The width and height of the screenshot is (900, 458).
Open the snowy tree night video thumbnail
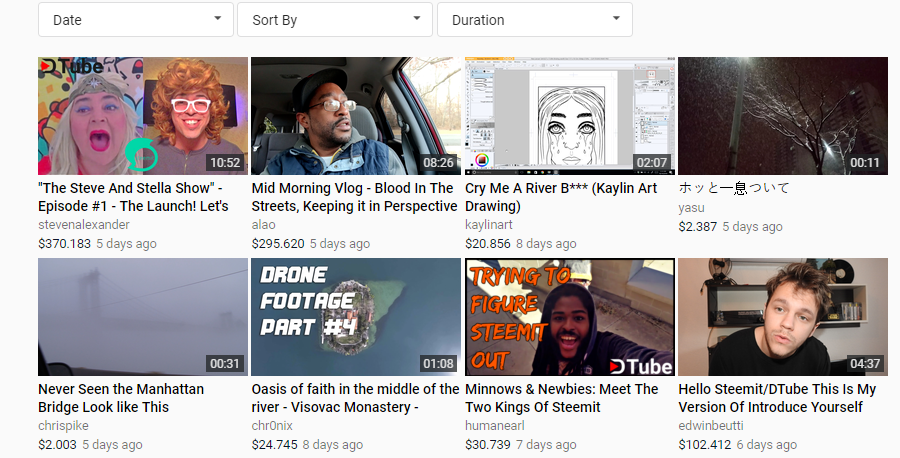(783, 116)
